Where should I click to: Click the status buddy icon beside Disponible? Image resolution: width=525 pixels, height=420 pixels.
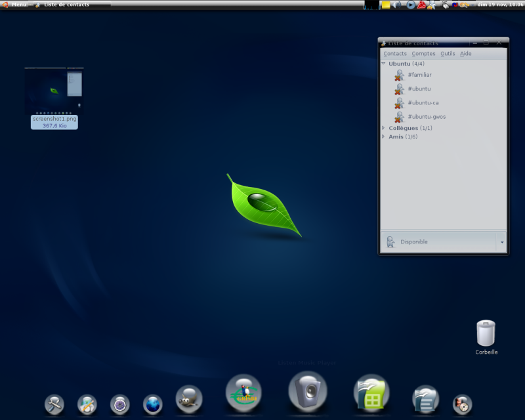point(390,241)
